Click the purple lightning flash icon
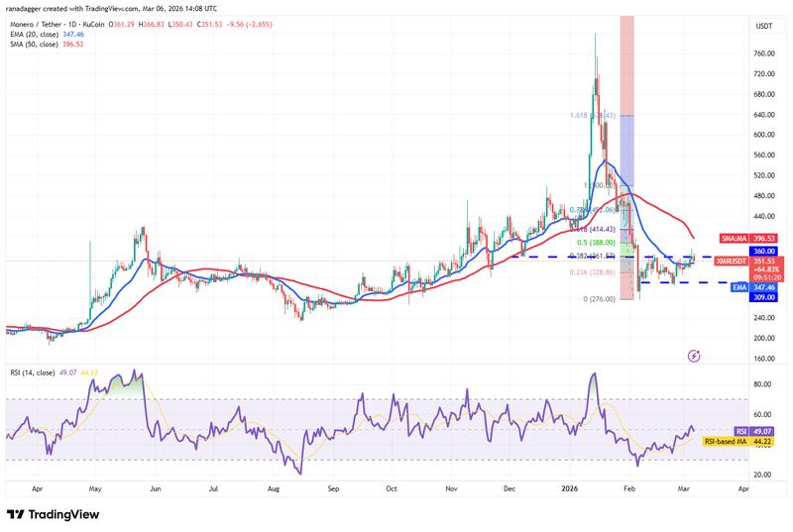This screenshot has width=793, height=532. click(694, 356)
